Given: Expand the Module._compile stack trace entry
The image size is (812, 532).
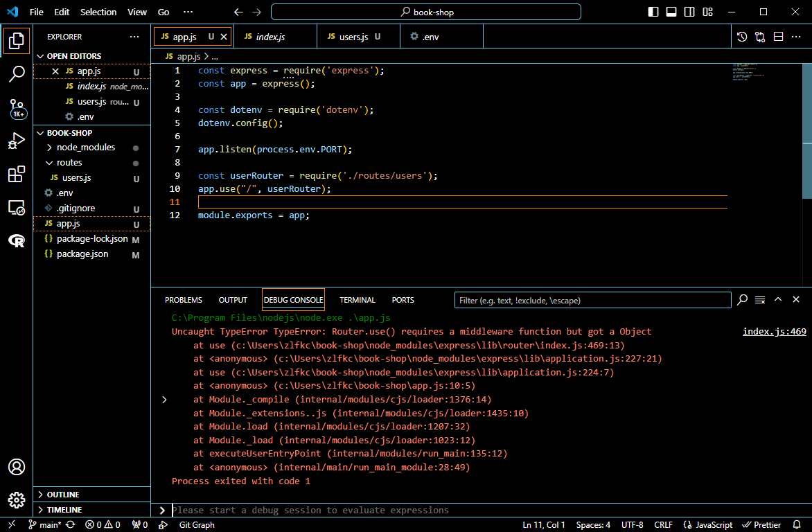Looking at the screenshot, I should pos(164,400).
